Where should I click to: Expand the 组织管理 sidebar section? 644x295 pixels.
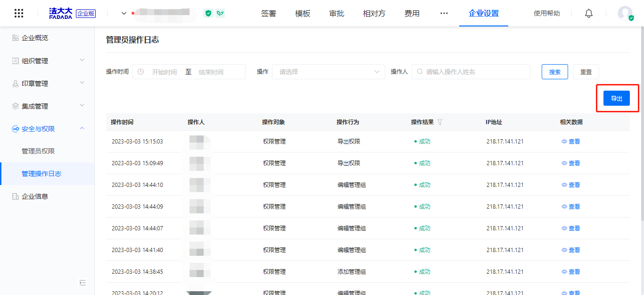click(x=47, y=61)
